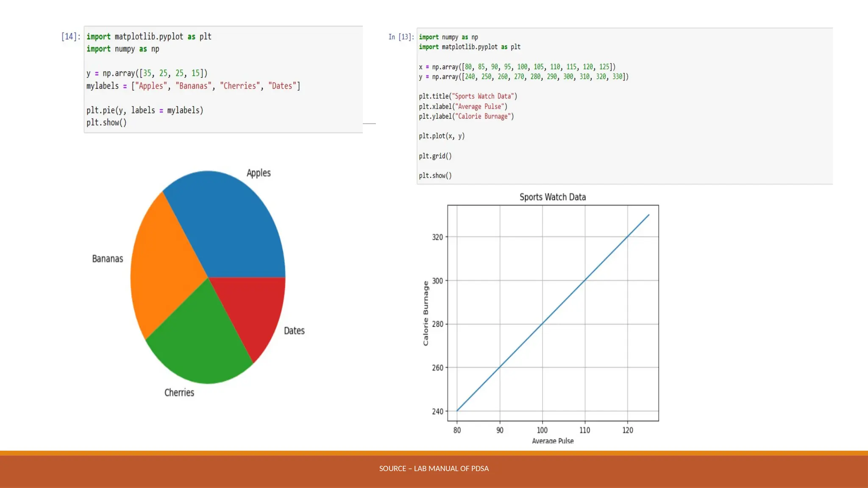This screenshot has height=488, width=868.
Task: Click the plt.grid() code line
Action: click(435, 156)
